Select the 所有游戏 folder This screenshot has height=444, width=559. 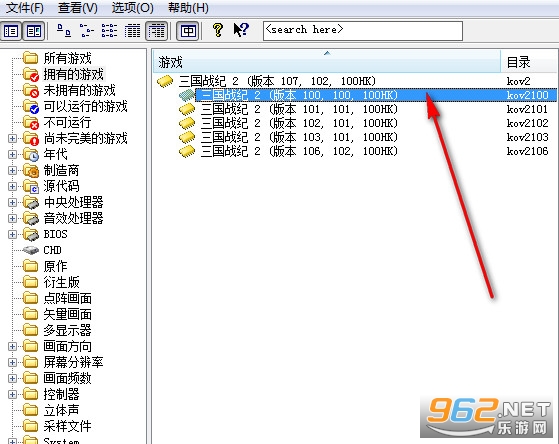pos(67,58)
